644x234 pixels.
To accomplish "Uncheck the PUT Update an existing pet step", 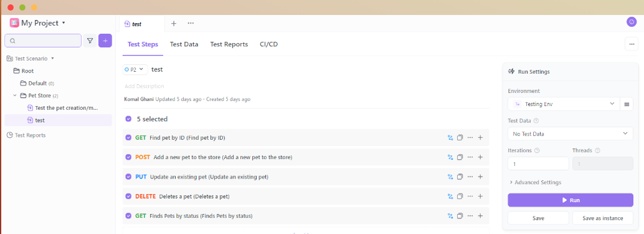I will 128,177.
